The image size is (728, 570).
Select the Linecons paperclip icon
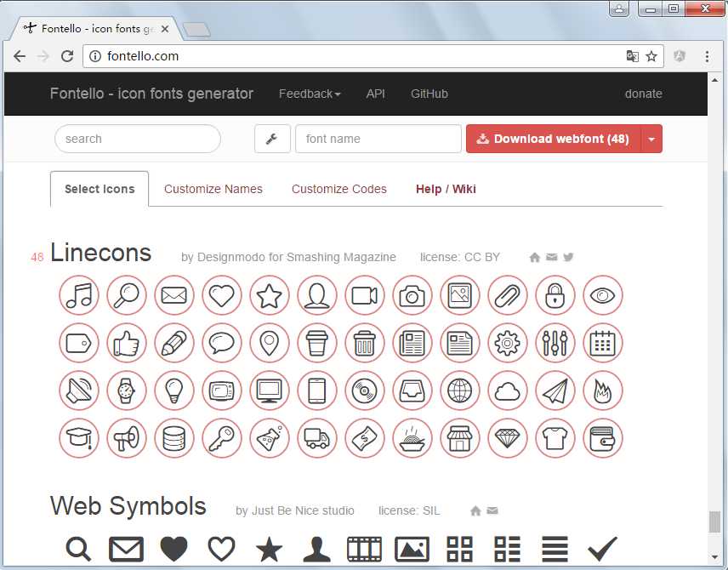click(508, 295)
